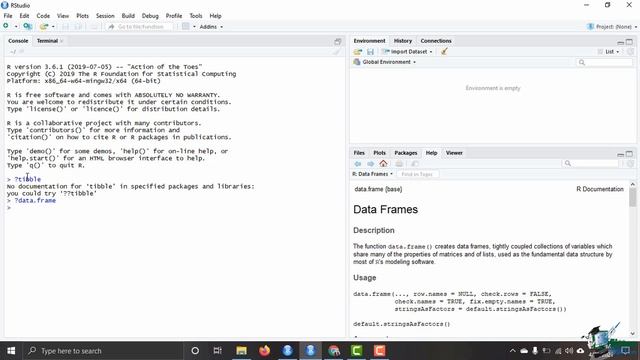Image resolution: width=640 pixels, height=360 pixels.
Task: Switch to the Plots tab
Action: pos(379,153)
